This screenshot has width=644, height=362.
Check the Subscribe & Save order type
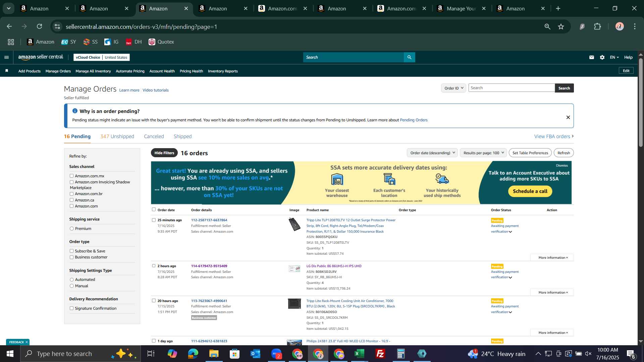pyautogui.click(x=71, y=251)
